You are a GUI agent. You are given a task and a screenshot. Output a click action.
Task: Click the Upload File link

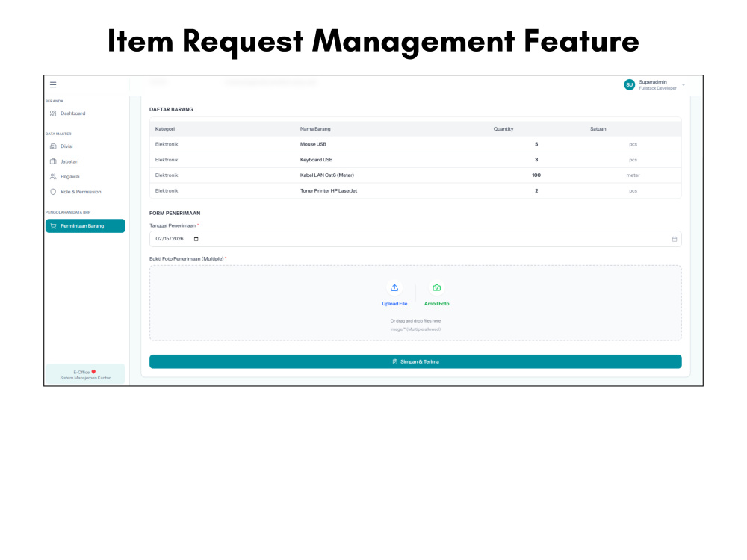click(x=394, y=304)
